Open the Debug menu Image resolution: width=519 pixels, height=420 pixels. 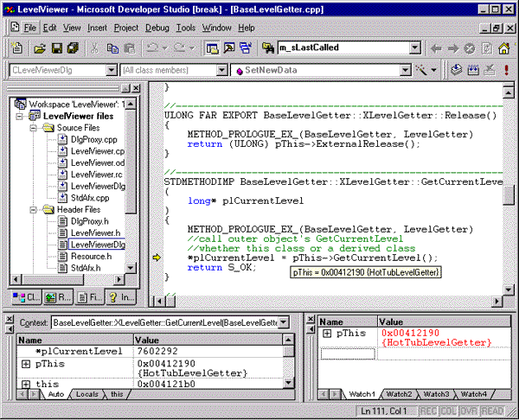(157, 28)
